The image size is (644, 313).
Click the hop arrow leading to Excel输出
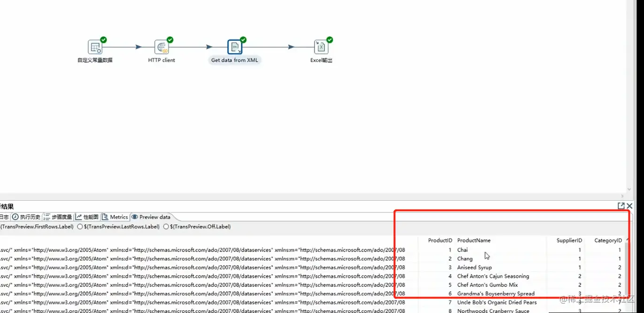pos(291,47)
